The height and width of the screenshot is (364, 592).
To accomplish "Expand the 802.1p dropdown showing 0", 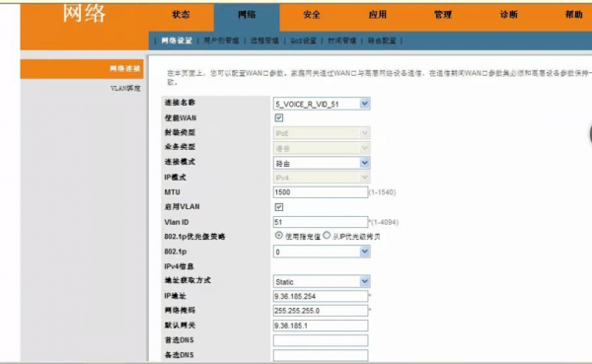I will point(322,252).
